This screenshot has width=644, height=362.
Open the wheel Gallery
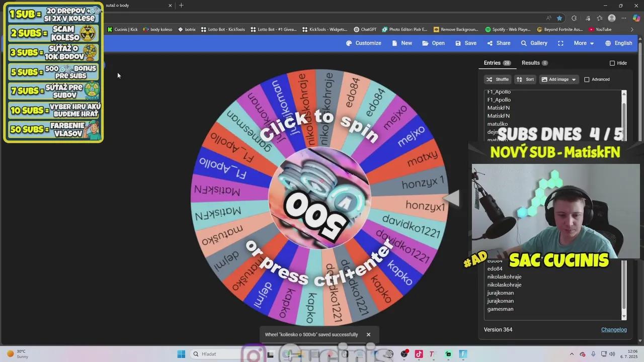tap(534, 43)
